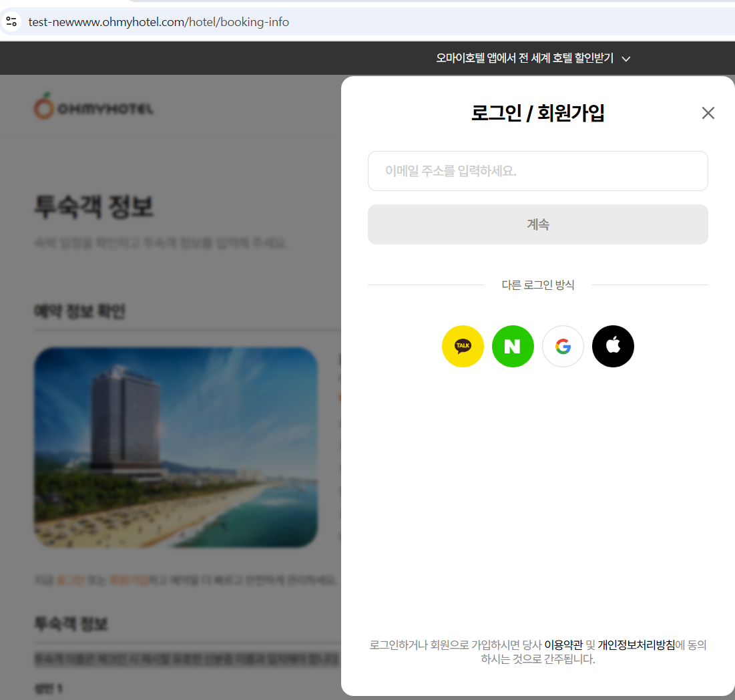Image resolution: width=735 pixels, height=700 pixels.
Task: Click the OHMYHOTEL logo behind the dialog
Action: [x=93, y=106]
